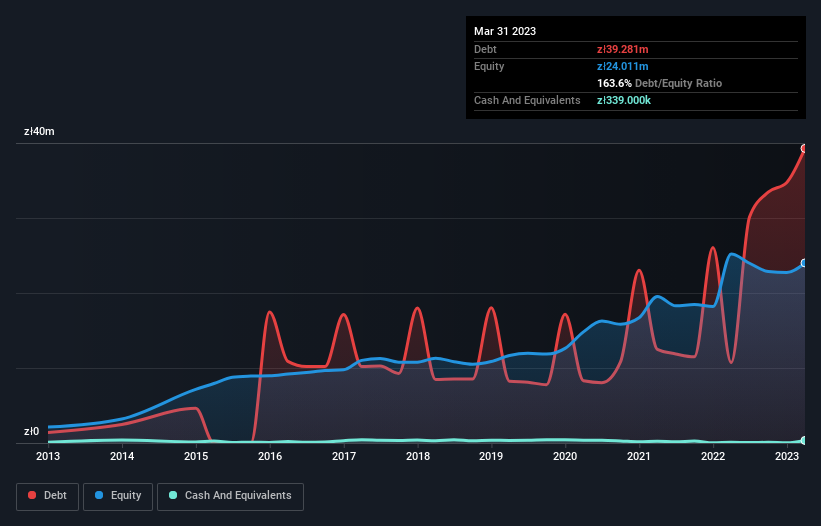Toggle the Equity legend button
This screenshot has height=526, width=821.
(118, 496)
